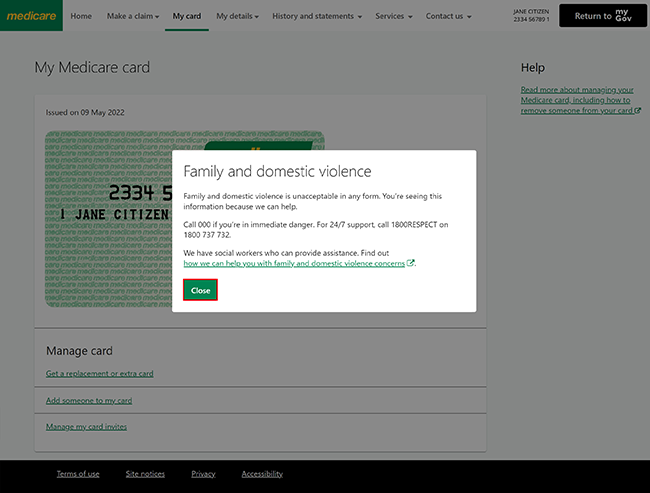650x493 pixels.
Task: Open Privacy link in footer
Action: (203, 474)
